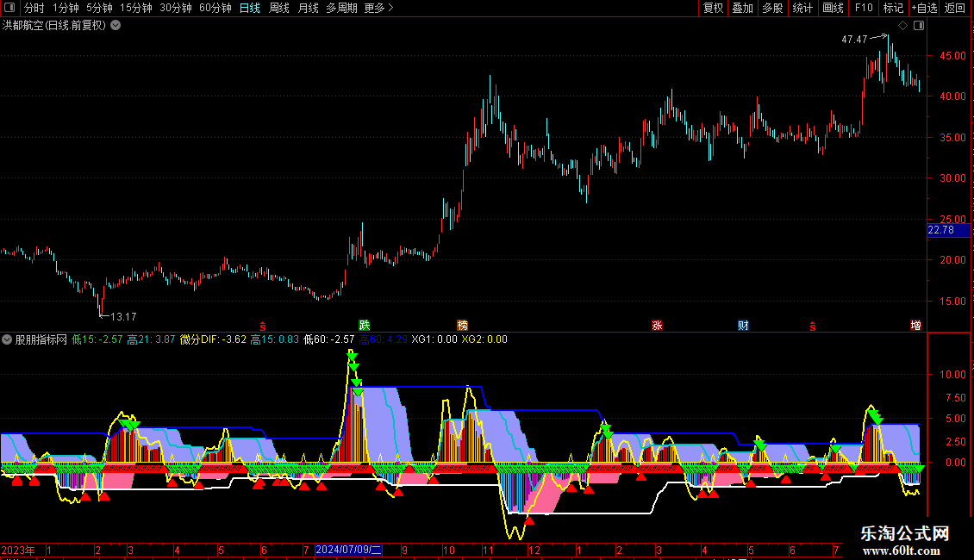Screen dimensions: 974x560
Task: Select the 60分钟 period tab
Action: [x=215, y=8]
